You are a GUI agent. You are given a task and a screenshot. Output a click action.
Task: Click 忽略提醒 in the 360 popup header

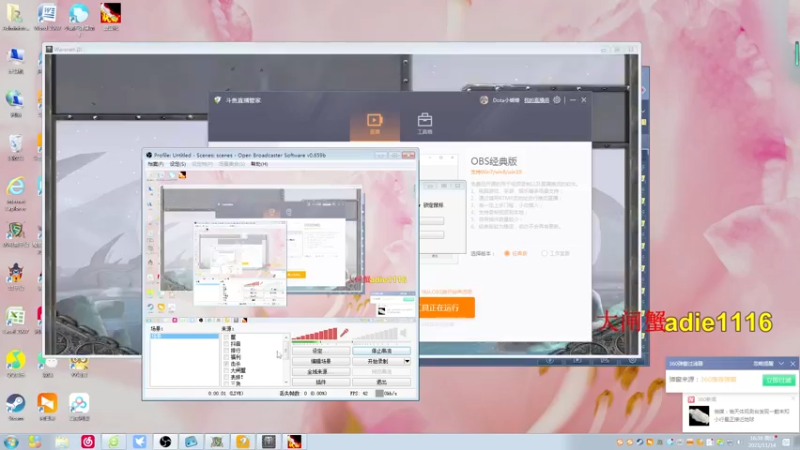[x=763, y=364]
